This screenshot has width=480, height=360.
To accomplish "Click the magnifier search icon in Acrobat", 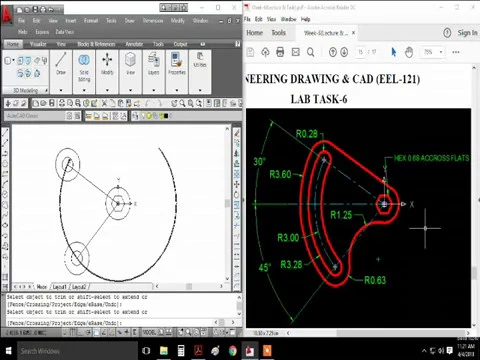I will [310, 52].
